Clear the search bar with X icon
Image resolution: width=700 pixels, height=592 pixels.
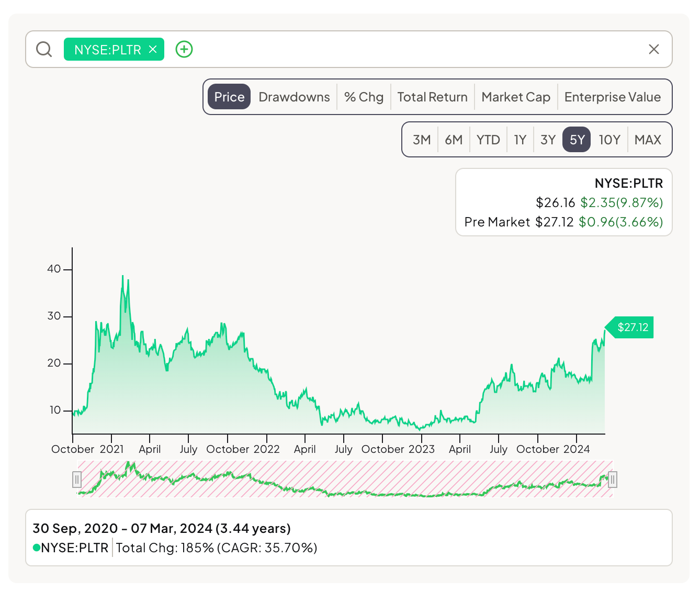pyautogui.click(x=654, y=49)
